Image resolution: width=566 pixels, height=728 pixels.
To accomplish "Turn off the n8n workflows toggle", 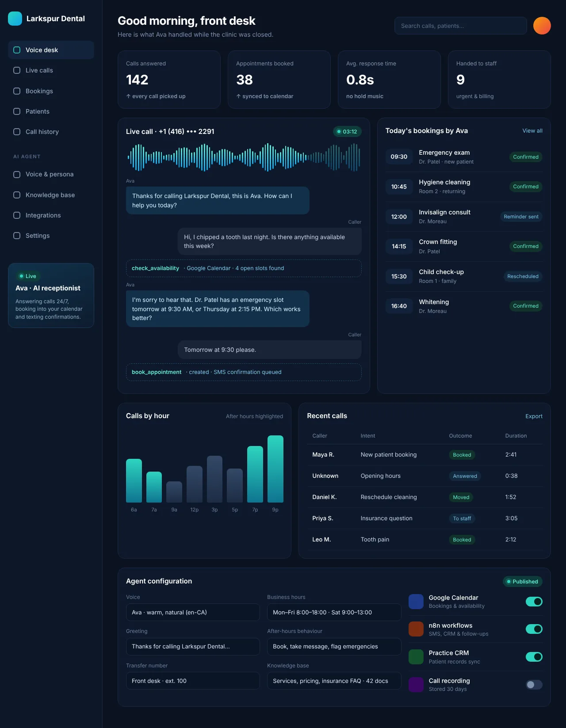I will tap(534, 629).
